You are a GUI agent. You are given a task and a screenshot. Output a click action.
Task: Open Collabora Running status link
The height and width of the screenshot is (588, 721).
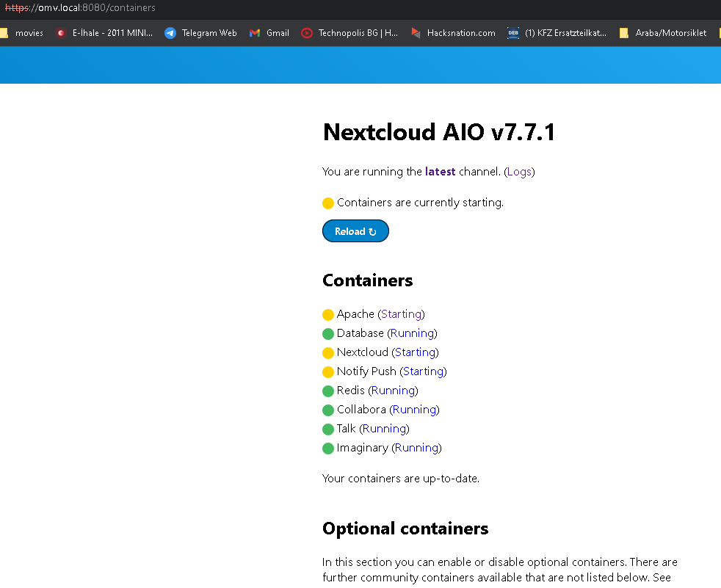tap(414, 410)
